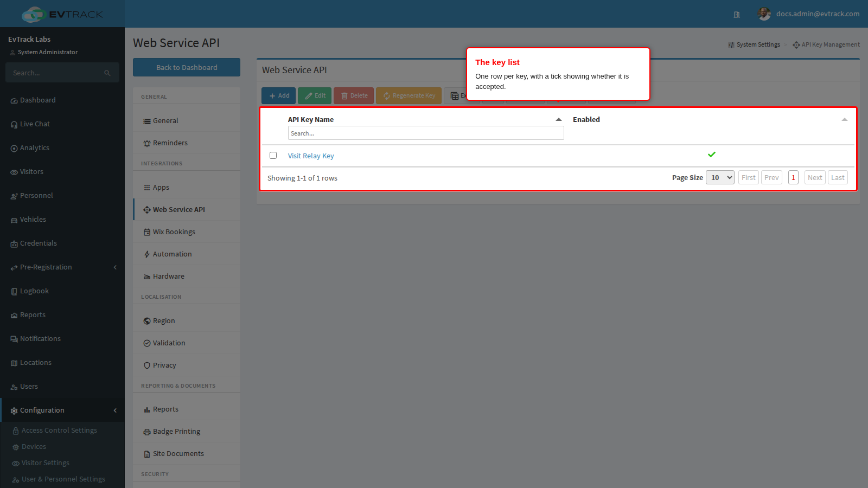This screenshot has height=488, width=868.
Task: Open Live Chat headset icon
Action: [x=14, y=124]
